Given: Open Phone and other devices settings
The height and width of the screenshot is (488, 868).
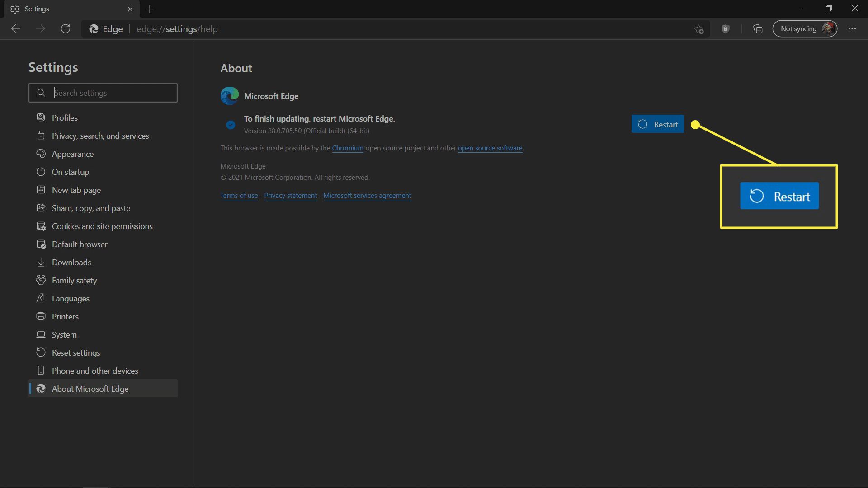Looking at the screenshot, I should click(x=103, y=371).
